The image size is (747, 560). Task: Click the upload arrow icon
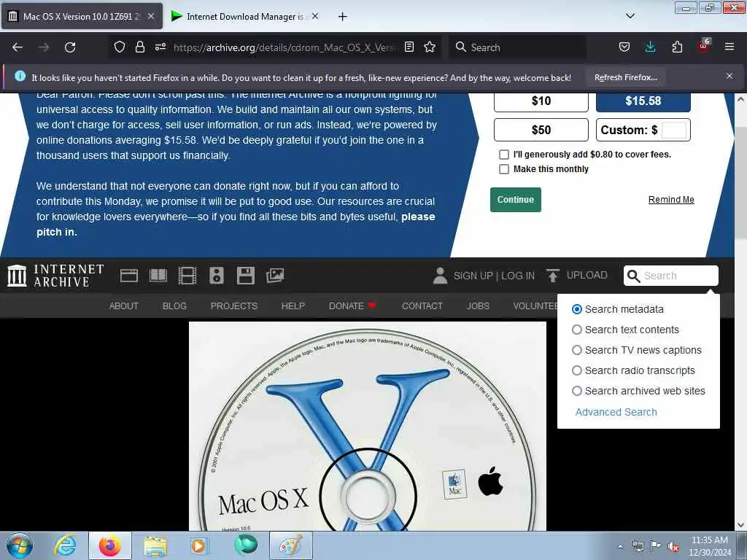553,276
